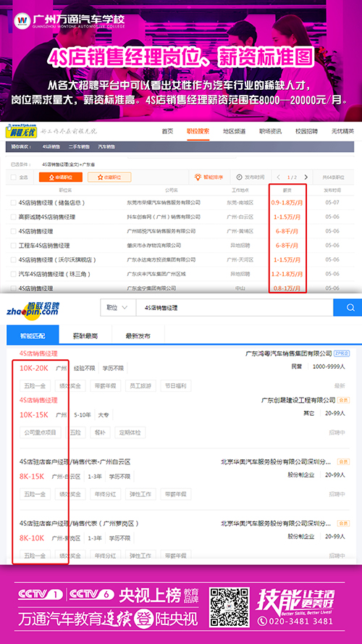Click the 0.9-1.8万/月 salary cell
The width and height of the screenshot is (362, 644).
click(287, 203)
